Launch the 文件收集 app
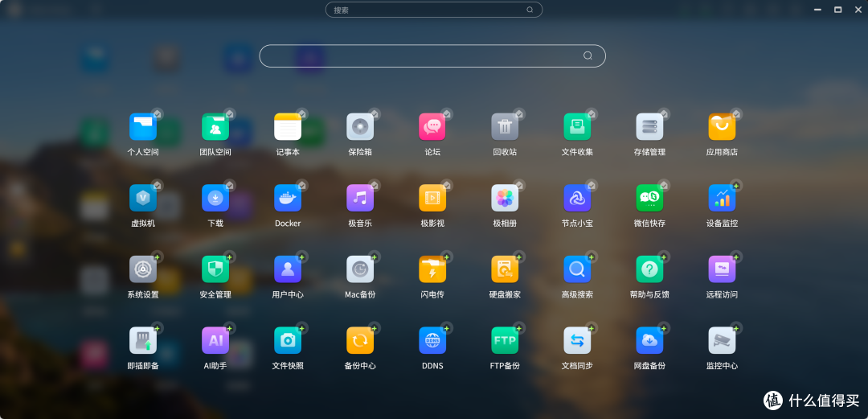The image size is (868, 419). click(x=577, y=127)
